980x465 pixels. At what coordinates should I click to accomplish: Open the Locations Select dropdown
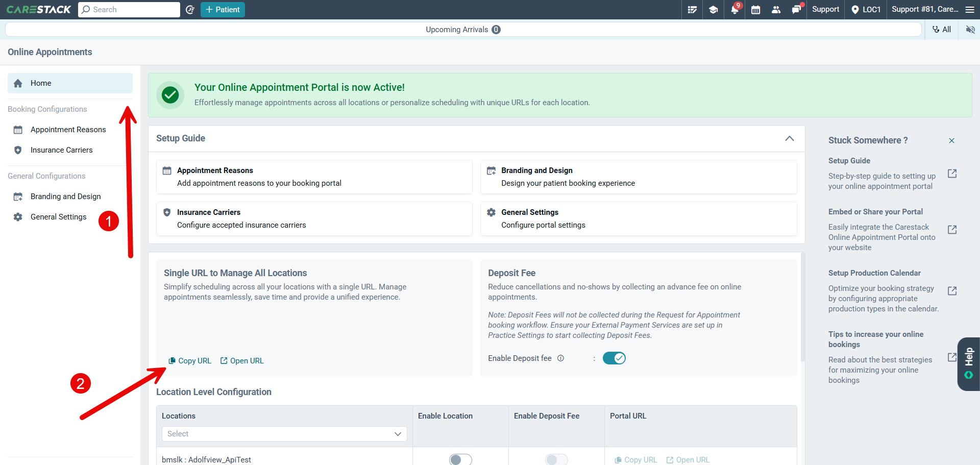284,434
